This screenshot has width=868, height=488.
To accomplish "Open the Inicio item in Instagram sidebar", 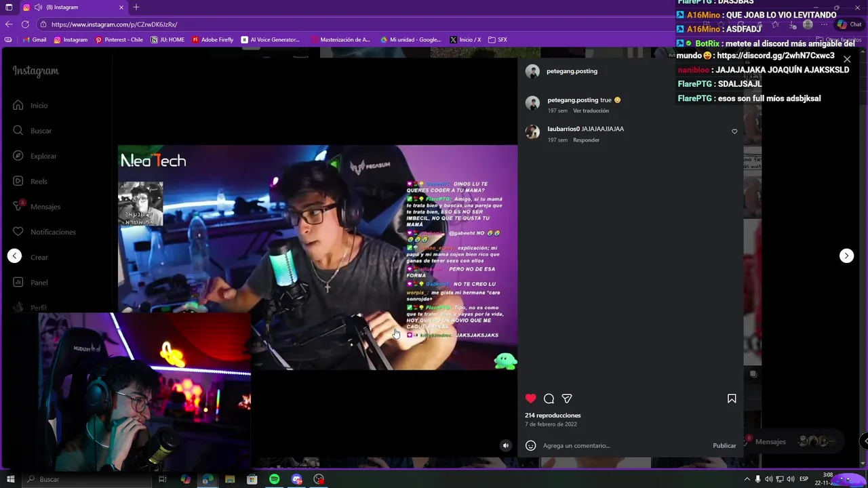I will [31, 106].
